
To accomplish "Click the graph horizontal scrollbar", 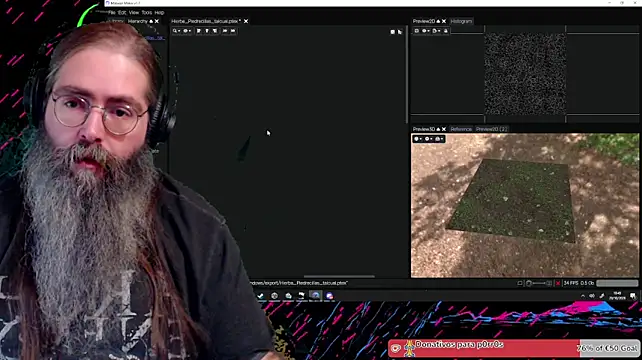I will tap(339, 276).
